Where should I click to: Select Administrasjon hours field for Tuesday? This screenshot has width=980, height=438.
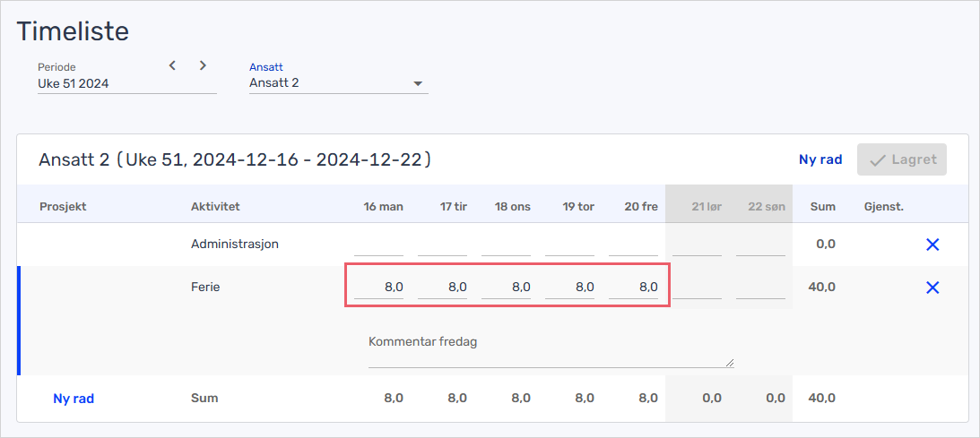443,245
